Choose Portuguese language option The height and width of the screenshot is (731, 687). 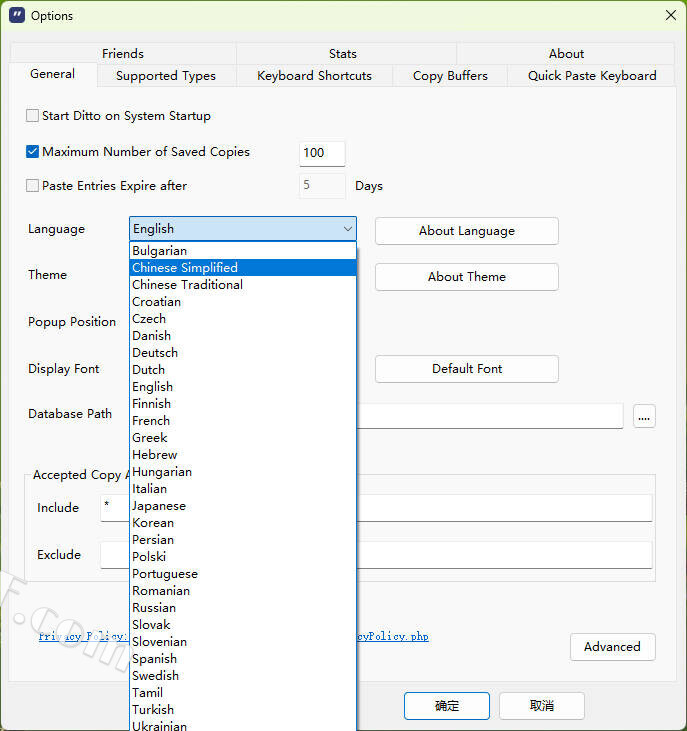point(243,574)
